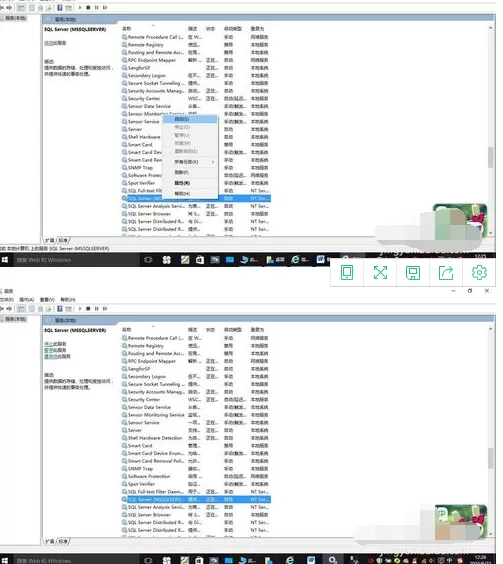This screenshot has width=503, height=564.
Task: Click the Help book icon in upper Services toolbar
Action: 60,8
